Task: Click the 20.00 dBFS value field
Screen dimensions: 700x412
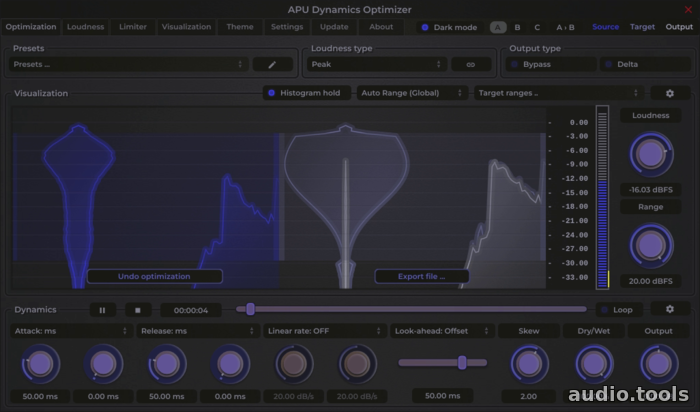Action: [x=650, y=281]
